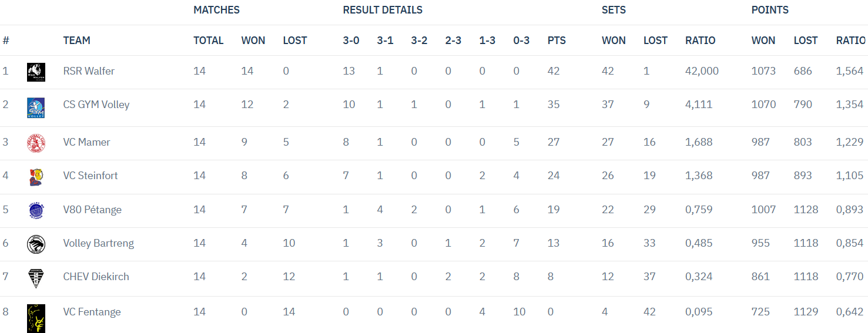Click the VC Fentange team logo
868x333 pixels.
pos(36,318)
